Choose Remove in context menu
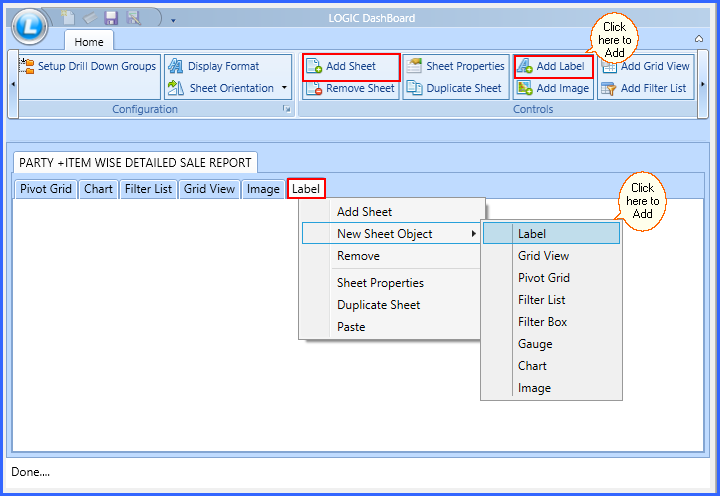 [x=392, y=256]
